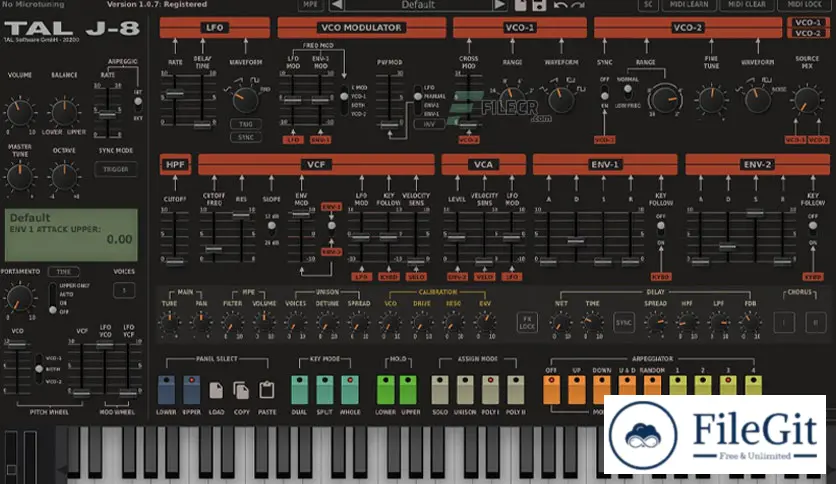
Task: Click the FX LOCK button
Action: pos(527,322)
